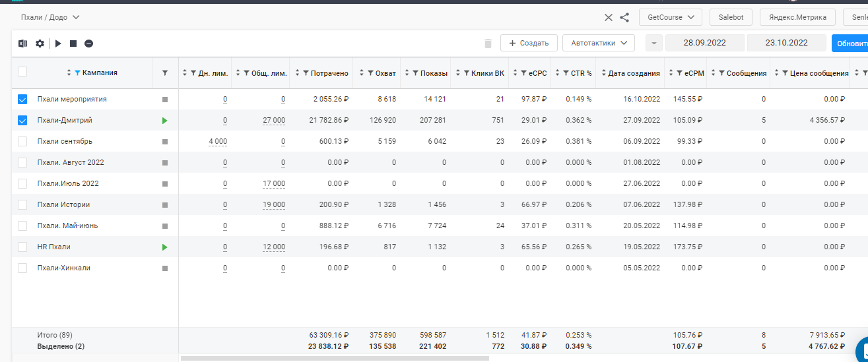
Task: Export the table to Excel
Action: pyautogui.click(x=22, y=44)
